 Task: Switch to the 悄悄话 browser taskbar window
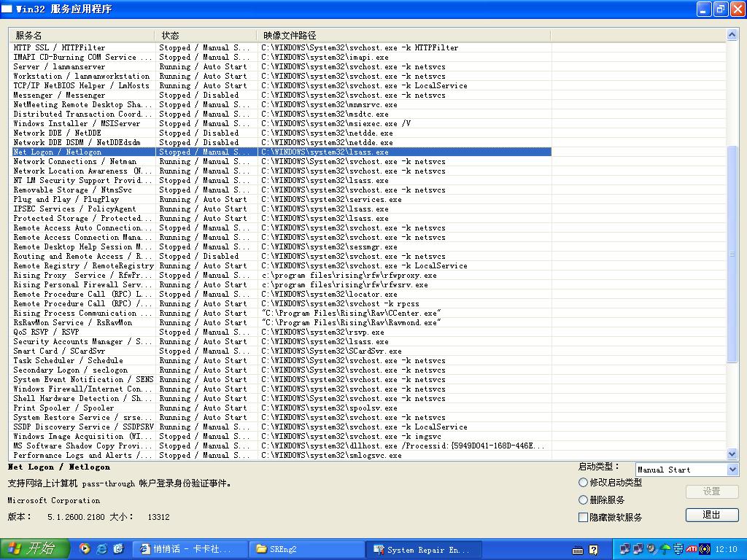pos(190,550)
